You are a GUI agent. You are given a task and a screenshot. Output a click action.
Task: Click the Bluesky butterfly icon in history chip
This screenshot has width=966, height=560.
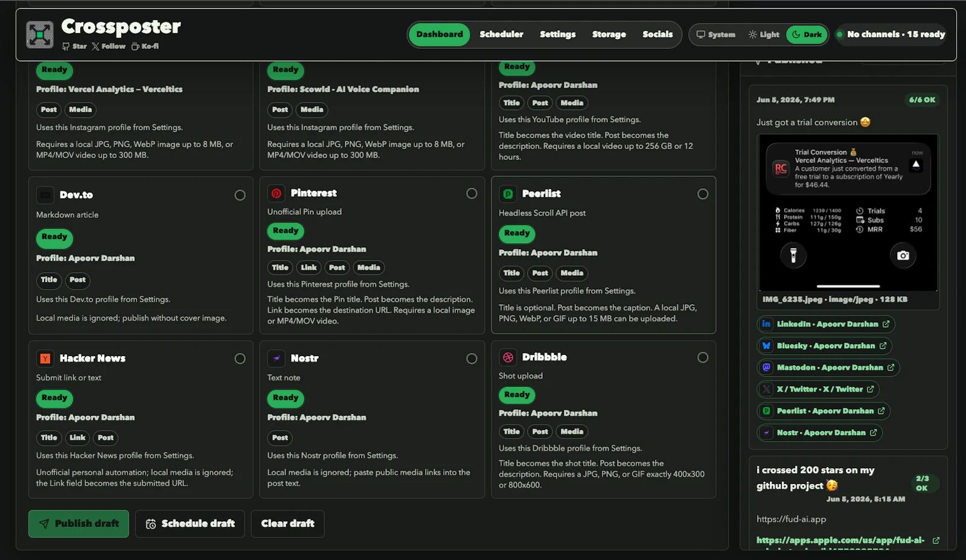click(766, 346)
